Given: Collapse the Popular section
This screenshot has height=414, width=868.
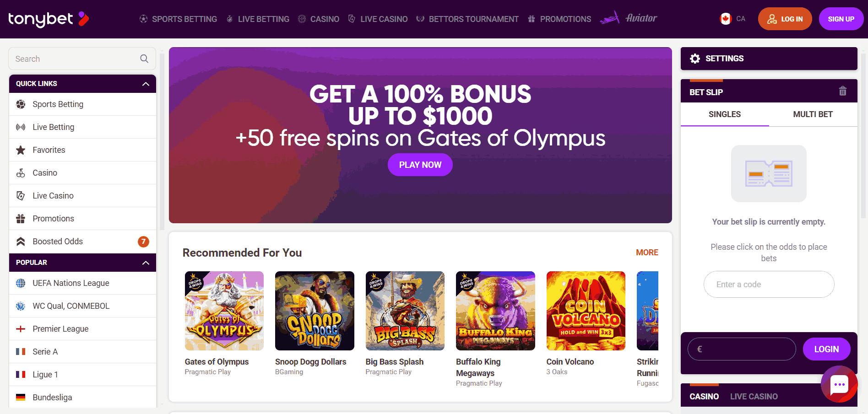Looking at the screenshot, I should 146,262.
